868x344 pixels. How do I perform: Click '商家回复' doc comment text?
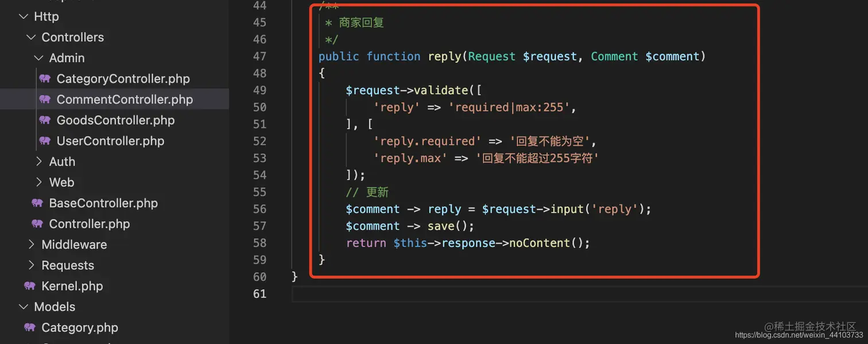click(361, 22)
